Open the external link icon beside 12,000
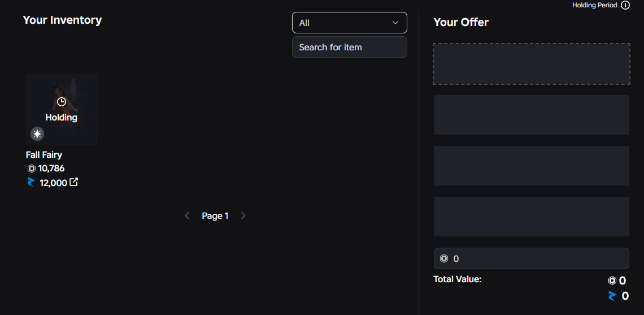Screen dimensions: 644x315 (73, 182)
